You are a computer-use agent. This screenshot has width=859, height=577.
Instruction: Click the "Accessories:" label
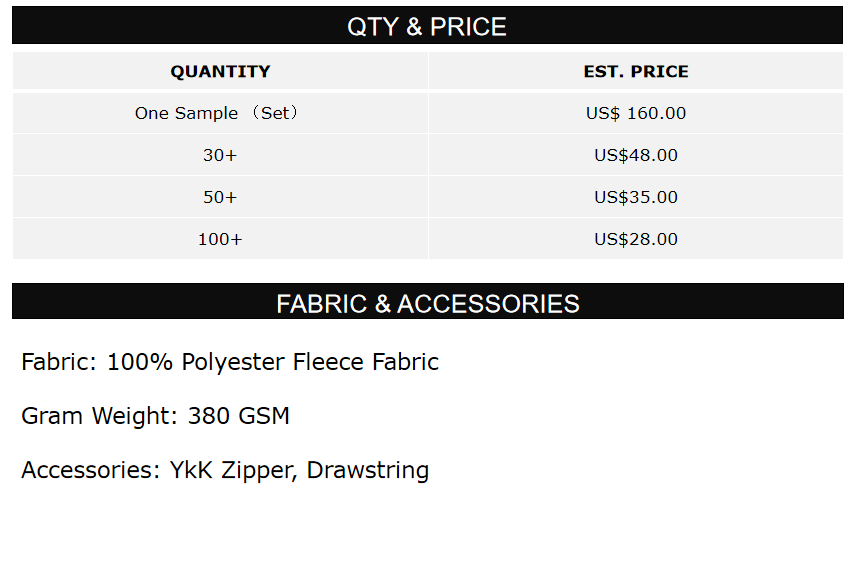[89, 470]
